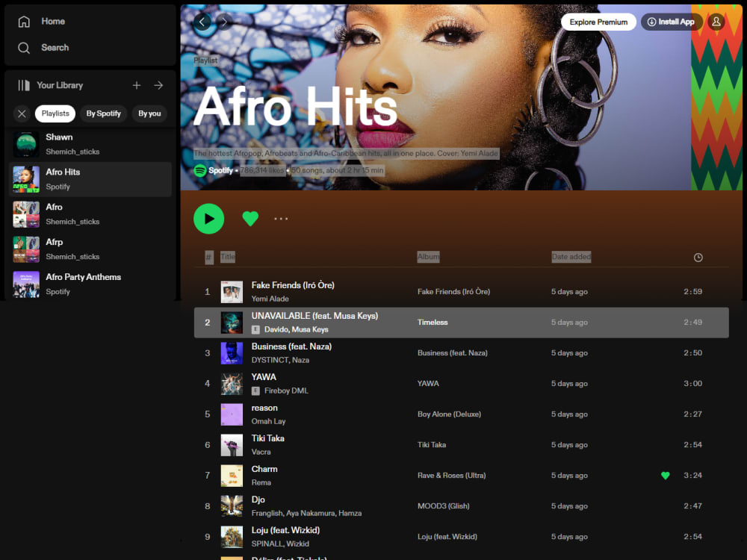Open Spotify owner link in header

pyautogui.click(x=220, y=170)
